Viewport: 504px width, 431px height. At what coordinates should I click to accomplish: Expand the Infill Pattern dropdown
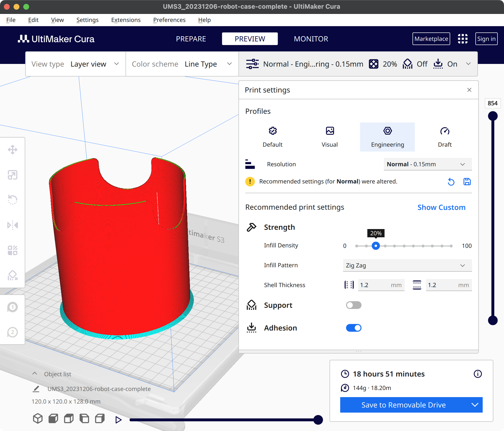click(407, 265)
